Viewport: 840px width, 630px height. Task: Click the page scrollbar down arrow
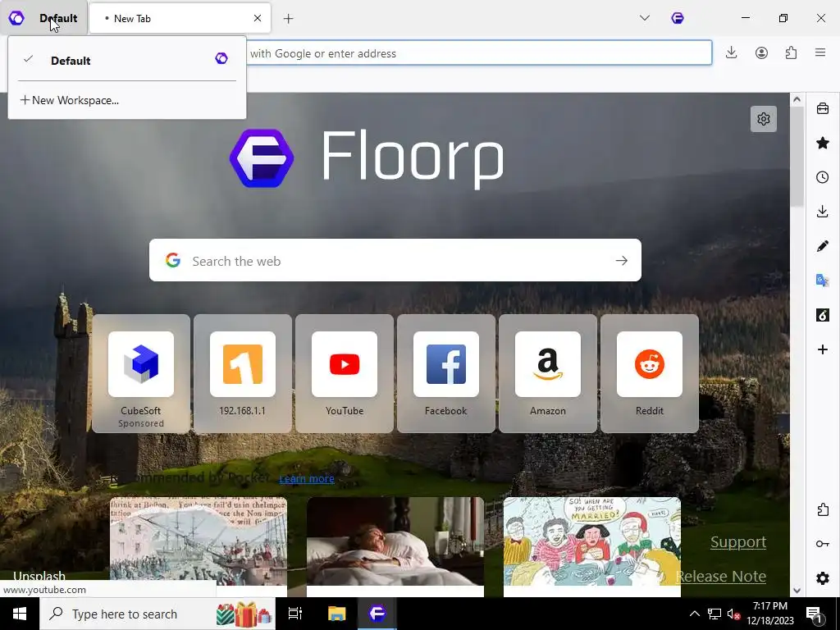(x=797, y=591)
